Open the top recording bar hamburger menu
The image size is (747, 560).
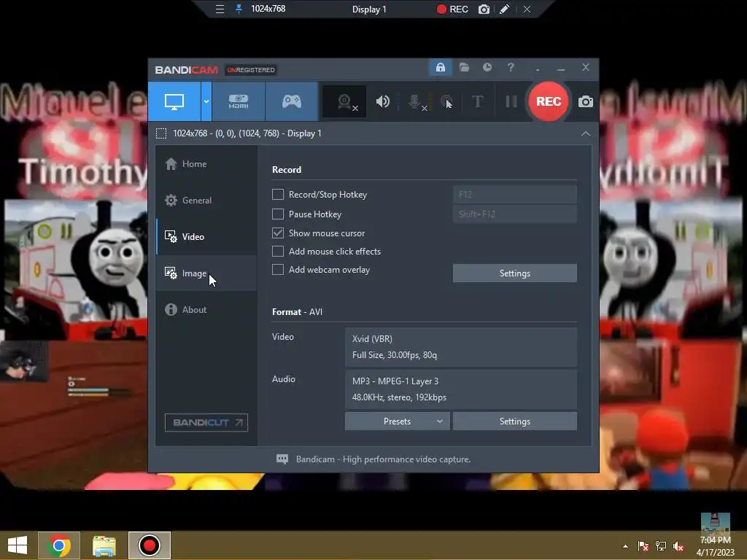pyautogui.click(x=220, y=9)
